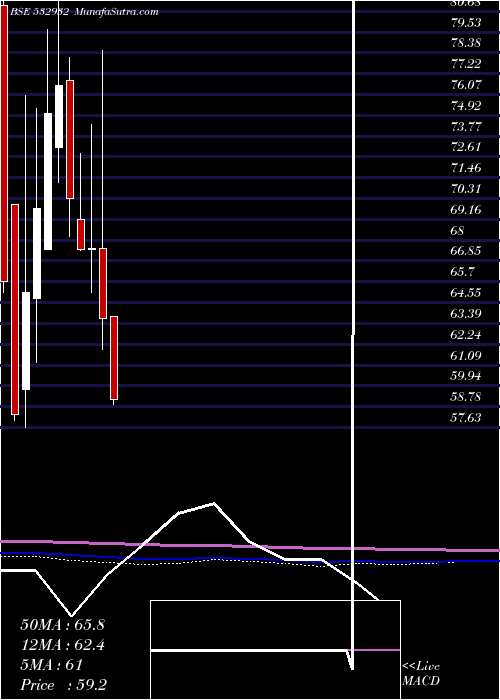Click the '5MA : 61' readout
The image size is (500, 700).
click(x=52, y=665)
